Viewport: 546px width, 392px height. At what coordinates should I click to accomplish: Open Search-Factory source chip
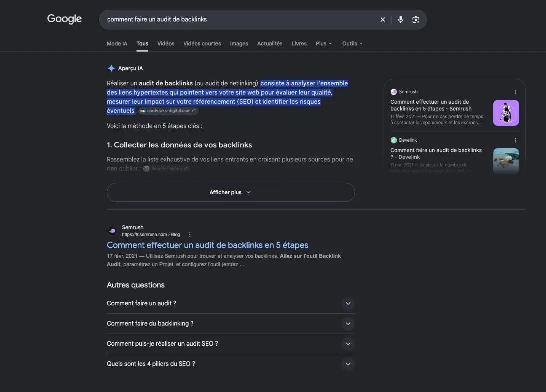[167, 168]
